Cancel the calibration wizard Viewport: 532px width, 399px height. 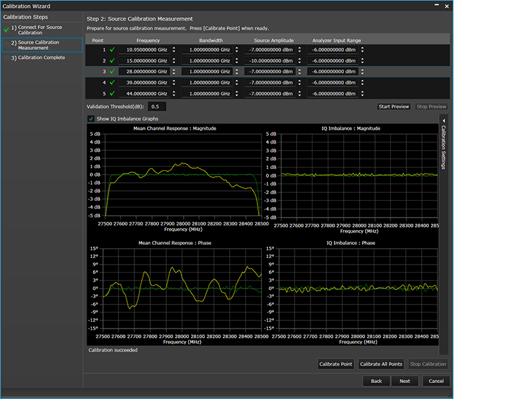coord(436,381)
